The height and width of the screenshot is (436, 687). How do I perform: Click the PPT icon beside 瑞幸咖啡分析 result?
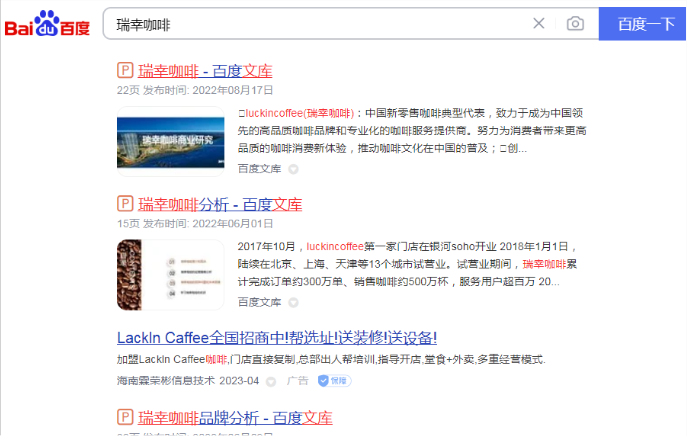pos(125,204)
